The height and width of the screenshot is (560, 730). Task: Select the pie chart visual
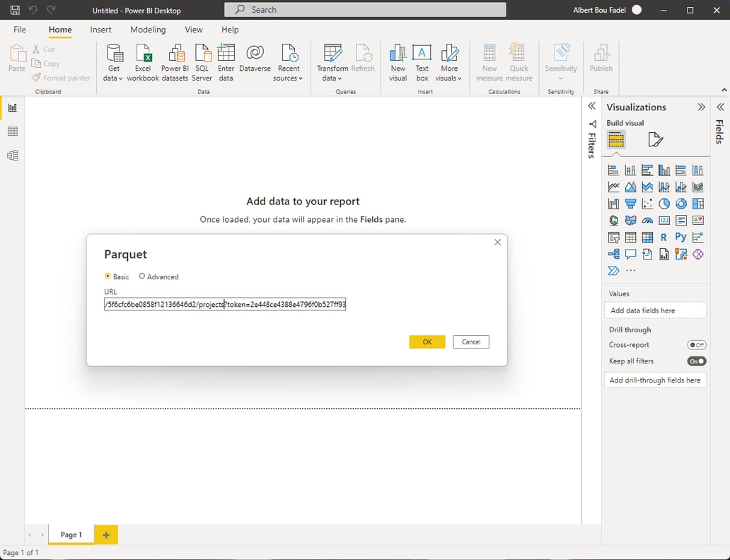pos(664,204)
